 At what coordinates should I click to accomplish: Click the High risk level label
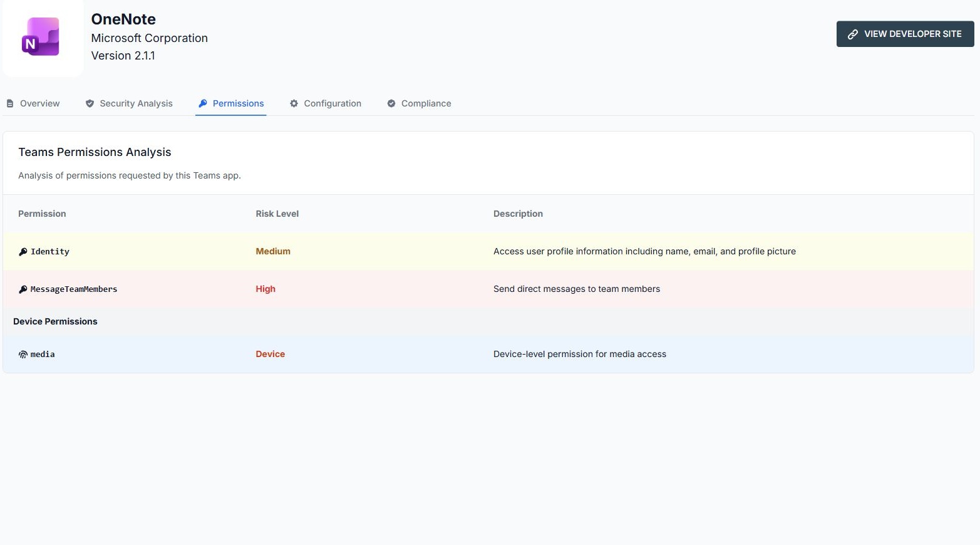pos(266,289)
